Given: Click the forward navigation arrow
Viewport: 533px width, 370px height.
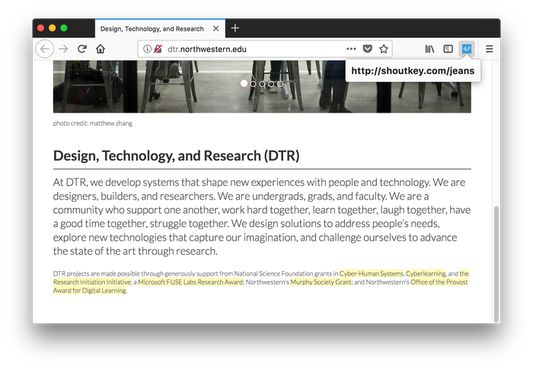Looking at the screenshot, I should pyautogui.click(x=63, y=49).
